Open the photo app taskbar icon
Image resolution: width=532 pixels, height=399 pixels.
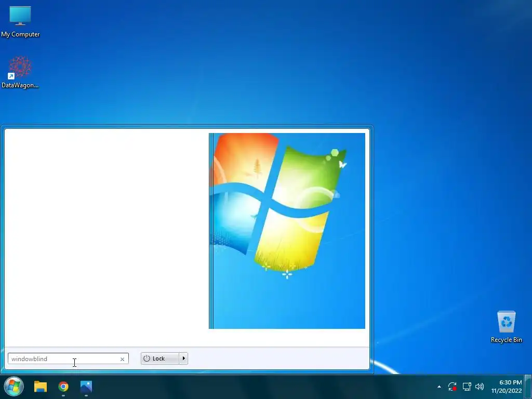(x=86, y=387)
